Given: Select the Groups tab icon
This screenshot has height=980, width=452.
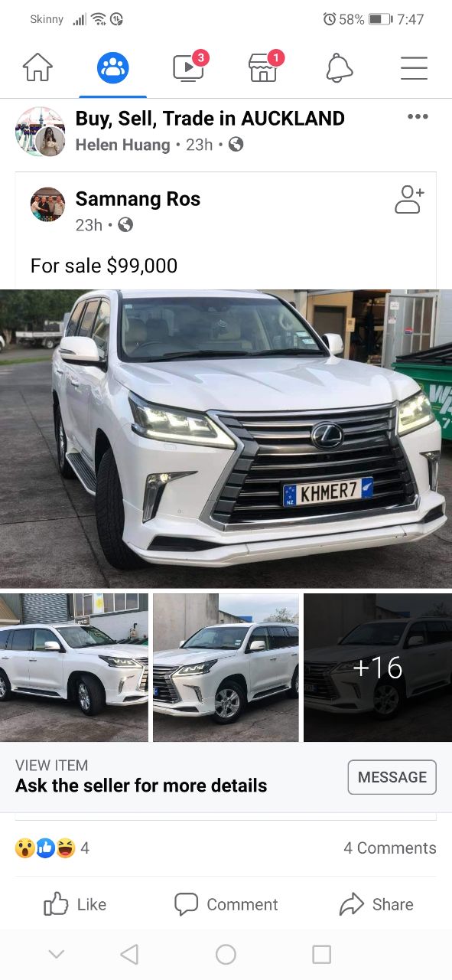Looking at the screenshot, I should (x=113, y=68).
